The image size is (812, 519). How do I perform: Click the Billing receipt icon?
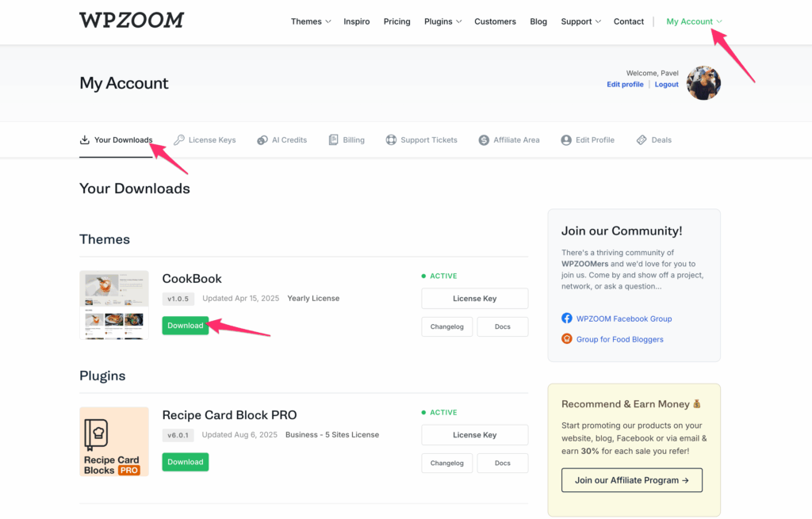(334, 140)
